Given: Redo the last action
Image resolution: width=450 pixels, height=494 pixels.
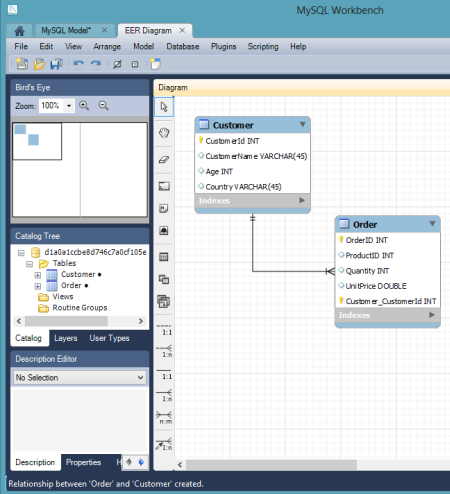Looking at the screenshot, I should (x=96, y=64).
